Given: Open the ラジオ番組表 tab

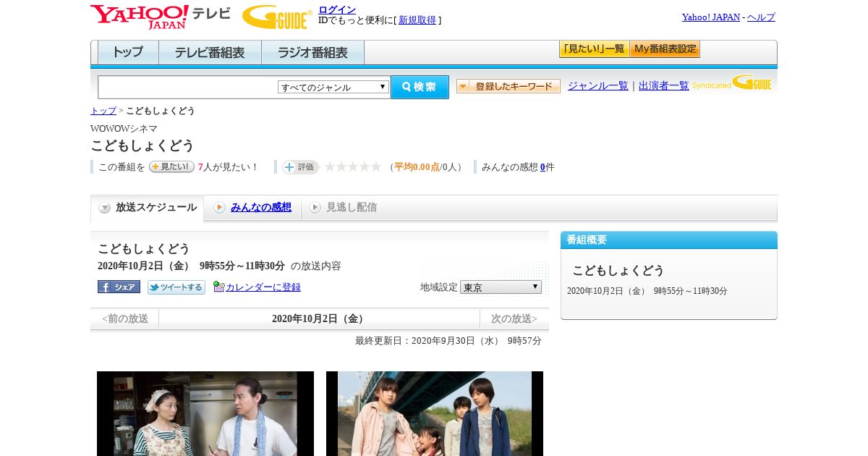Looking at the screenshot, I should click(312, 53).
